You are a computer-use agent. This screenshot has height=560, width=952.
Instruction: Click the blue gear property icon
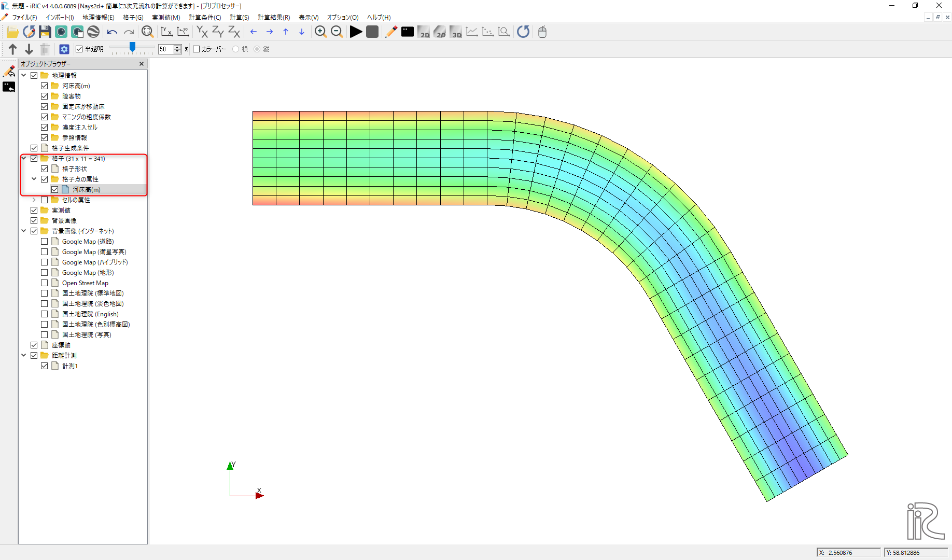point(64,49)
